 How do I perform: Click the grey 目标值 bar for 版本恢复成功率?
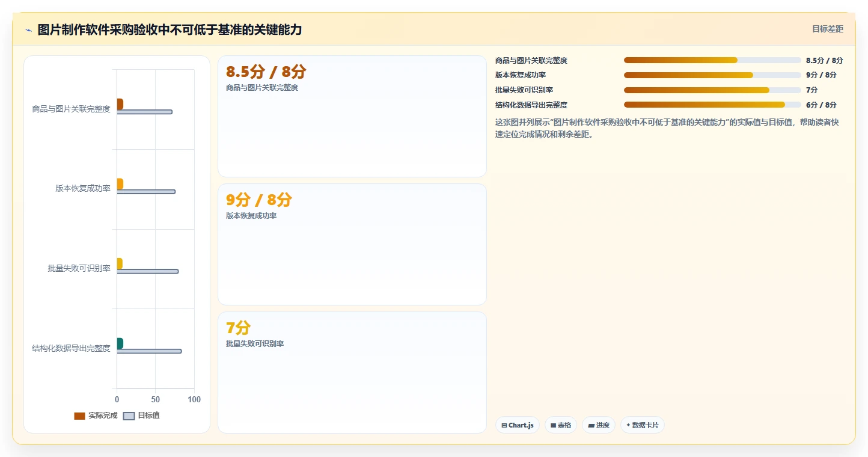(146, 192)
